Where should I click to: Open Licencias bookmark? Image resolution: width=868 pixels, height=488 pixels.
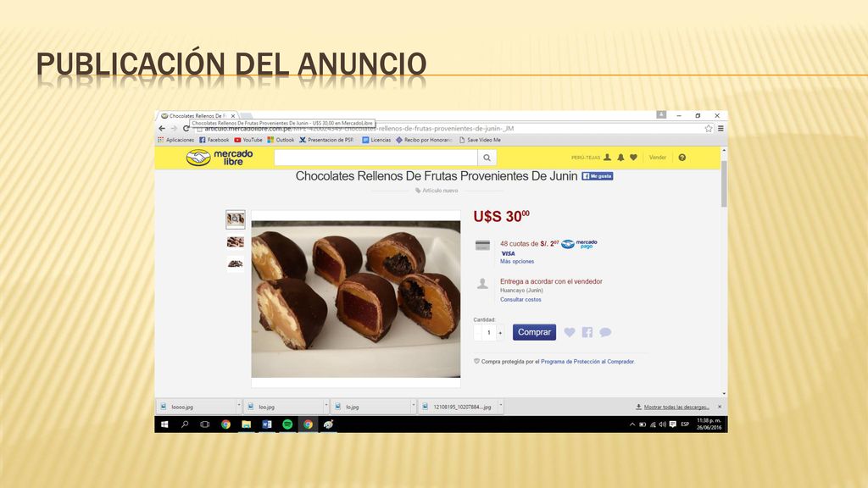[376, 140]
